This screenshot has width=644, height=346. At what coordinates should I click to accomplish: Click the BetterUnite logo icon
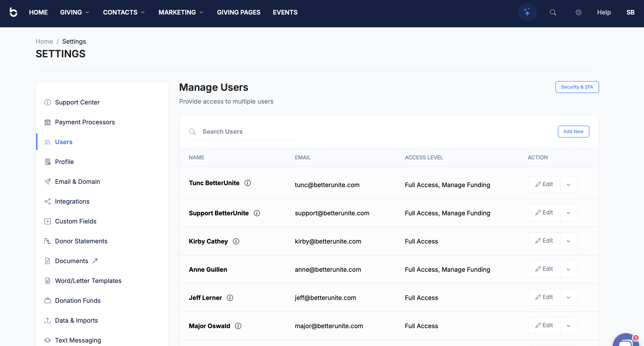tap(13, 12)
